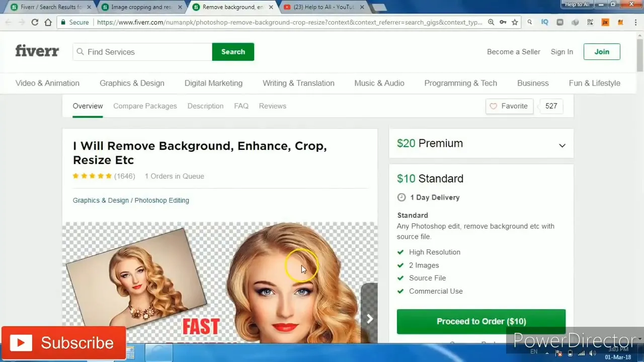
Task: Click the magnifier icon in Find Services box
Action: [80, 52]
